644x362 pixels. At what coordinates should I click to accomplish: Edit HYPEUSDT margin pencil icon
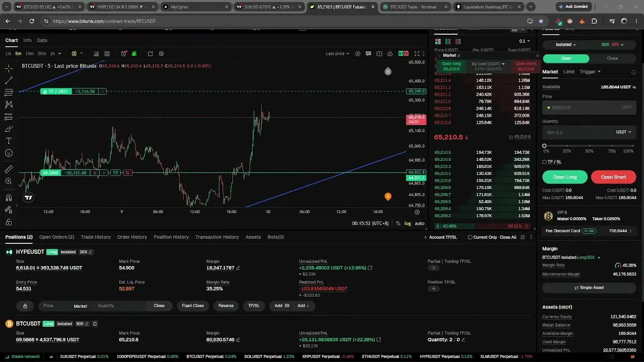[x=238, y=268]
